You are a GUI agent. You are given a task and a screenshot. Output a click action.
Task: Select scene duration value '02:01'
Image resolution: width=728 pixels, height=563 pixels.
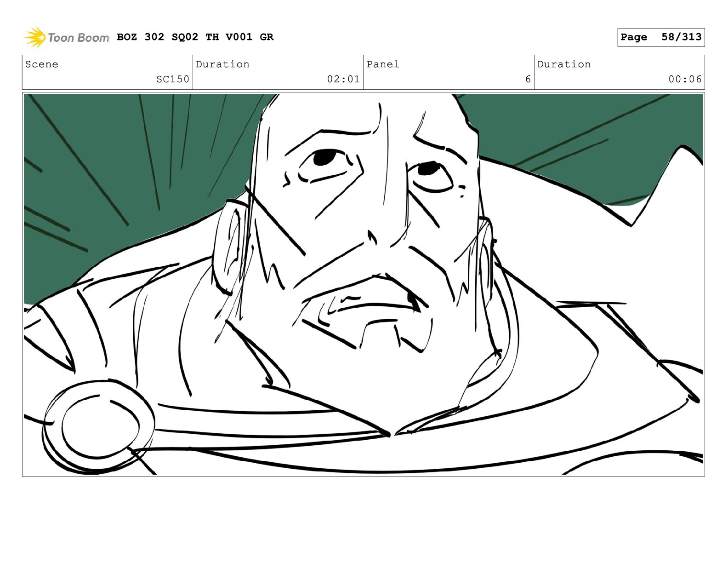(x=343, y=79)
